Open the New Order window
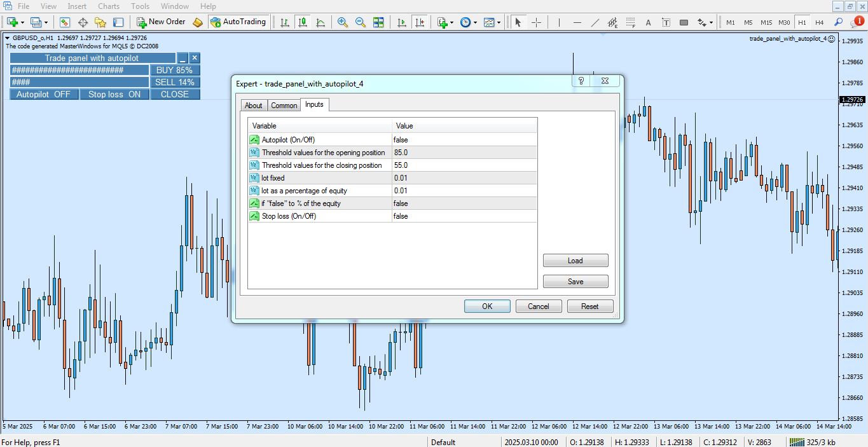The height and width of the screenshot is (447, 868). click(x=161, y=21)
